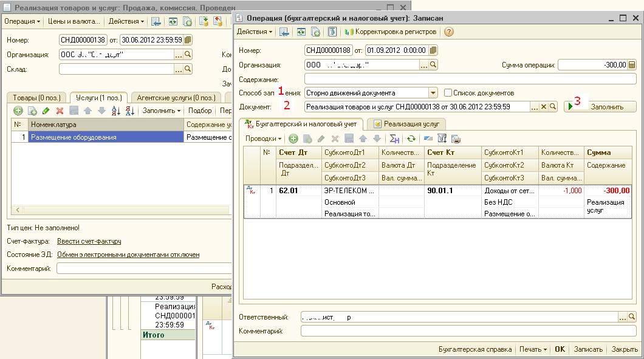Click document list icon in Операция toolbar
This screenshot has height=359, width=644.
332,32
